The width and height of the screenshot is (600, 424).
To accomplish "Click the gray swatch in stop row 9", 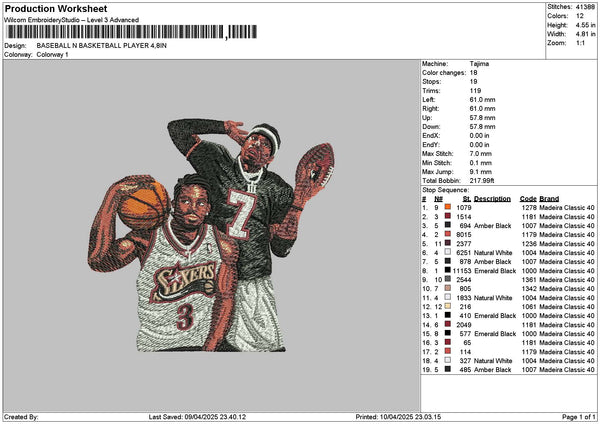I will click(447, 279).
